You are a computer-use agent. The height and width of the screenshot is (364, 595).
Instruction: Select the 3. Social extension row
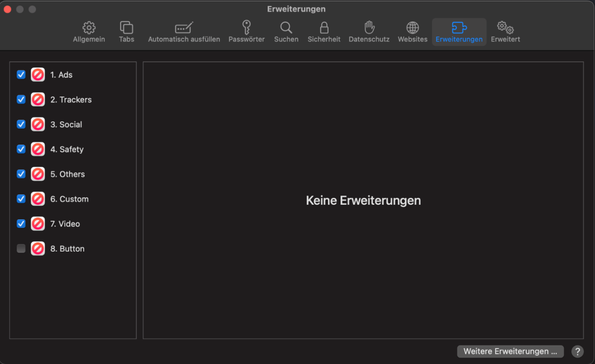tap(66, 124)
